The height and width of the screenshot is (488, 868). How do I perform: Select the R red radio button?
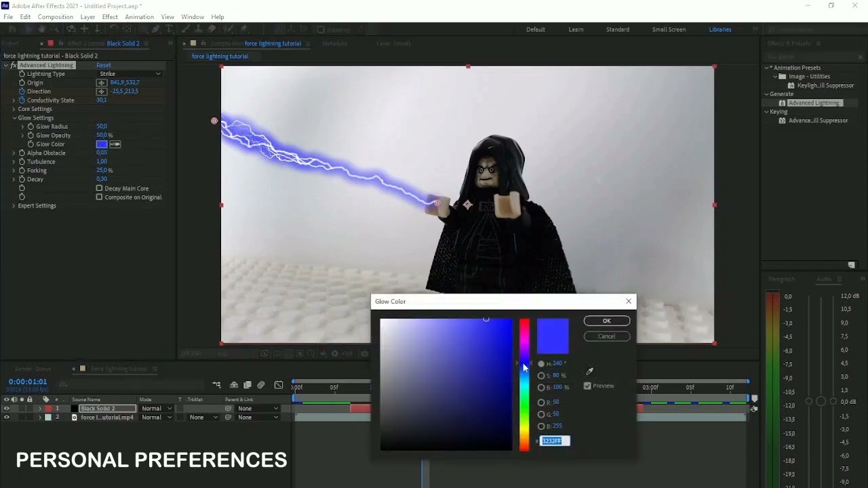(541, 403)
